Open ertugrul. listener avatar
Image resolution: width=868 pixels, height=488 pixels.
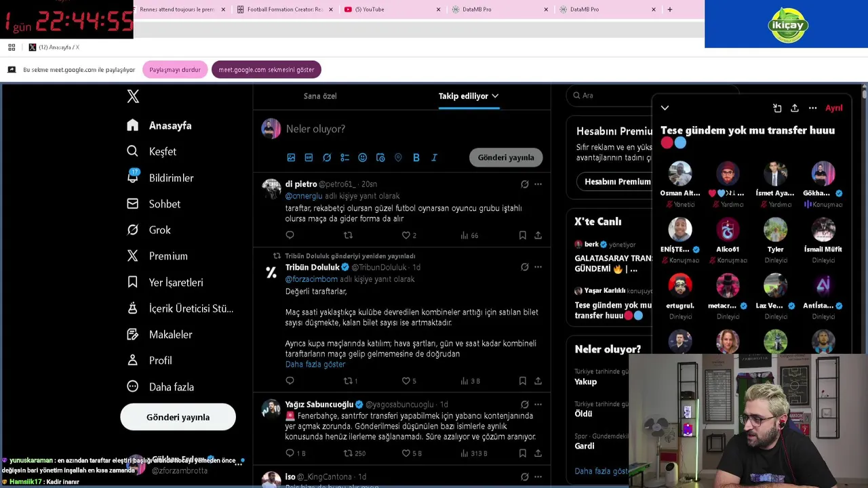coord(680,285)
